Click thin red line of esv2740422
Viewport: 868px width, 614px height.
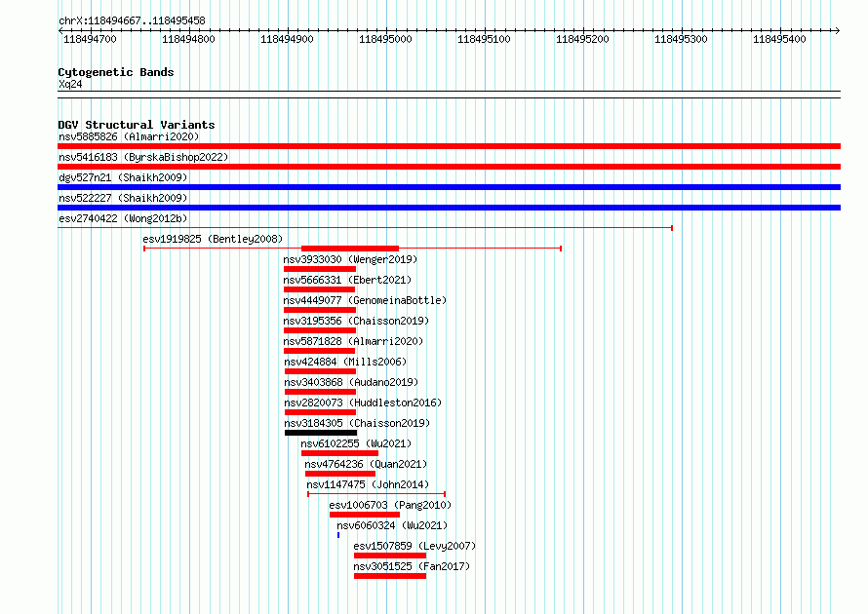pos(366,228)
